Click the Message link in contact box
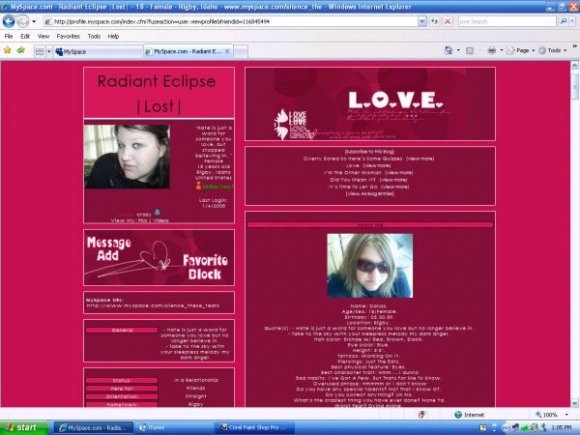580x435 pixels. 109,243
